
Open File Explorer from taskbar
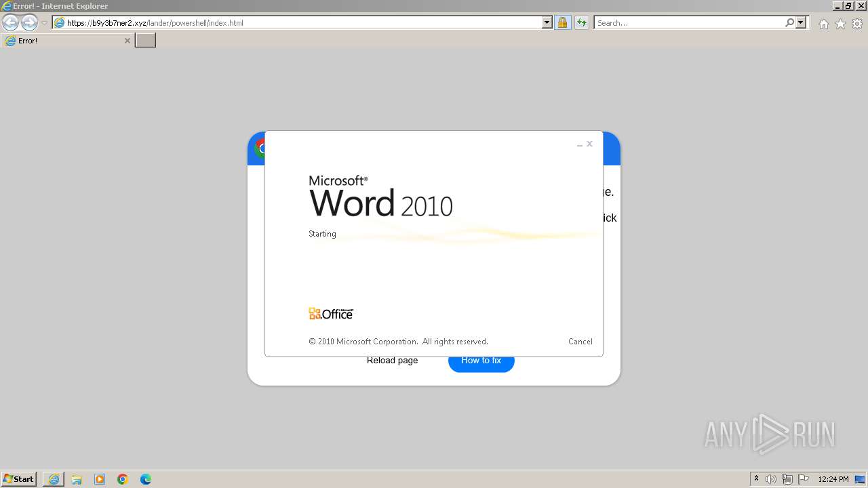[x=77, y=479]
